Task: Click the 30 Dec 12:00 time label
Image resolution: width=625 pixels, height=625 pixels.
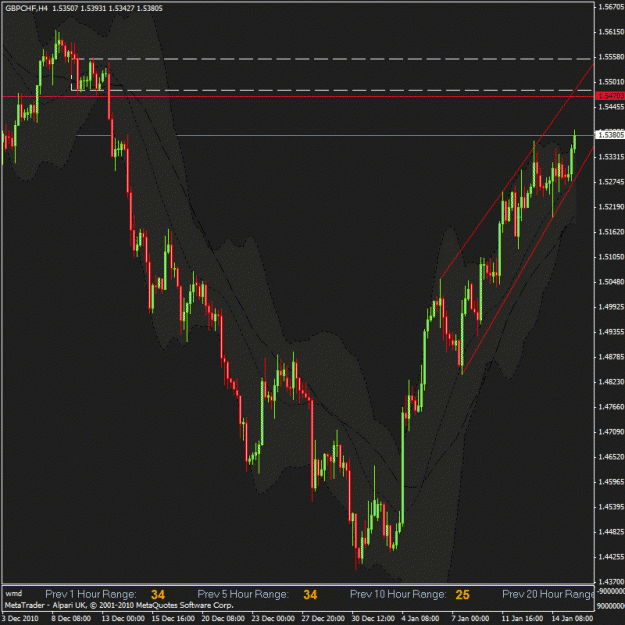Action: click(x=373, y=619)
